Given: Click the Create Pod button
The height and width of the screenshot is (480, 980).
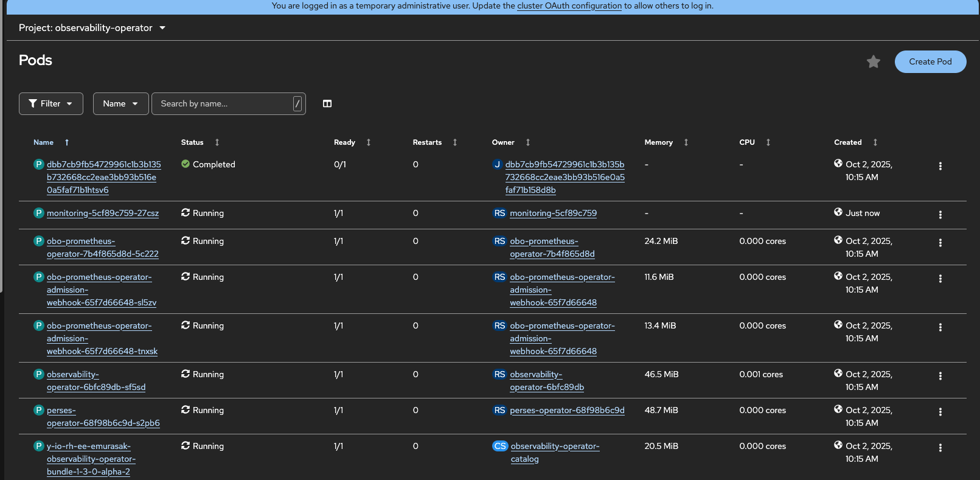Looking at the screenshot, I should click(x=930, y=61).
